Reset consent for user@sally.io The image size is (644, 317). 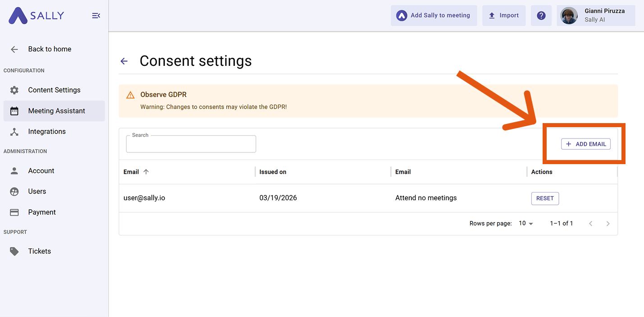click(x=545, y=198)
